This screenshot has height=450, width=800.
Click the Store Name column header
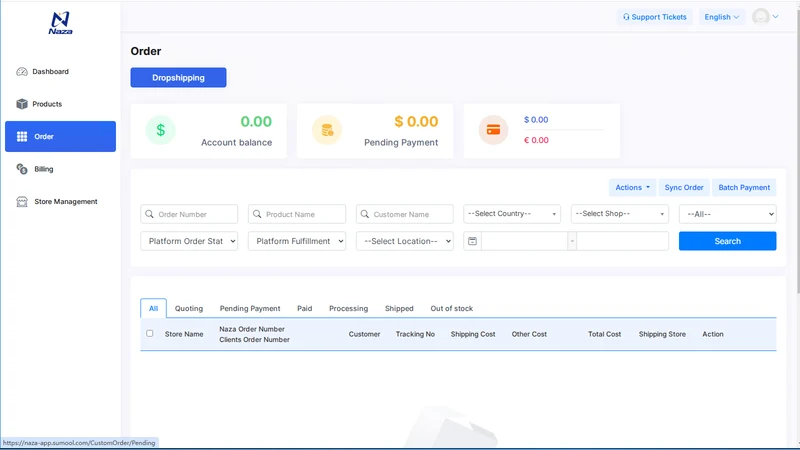184,334
